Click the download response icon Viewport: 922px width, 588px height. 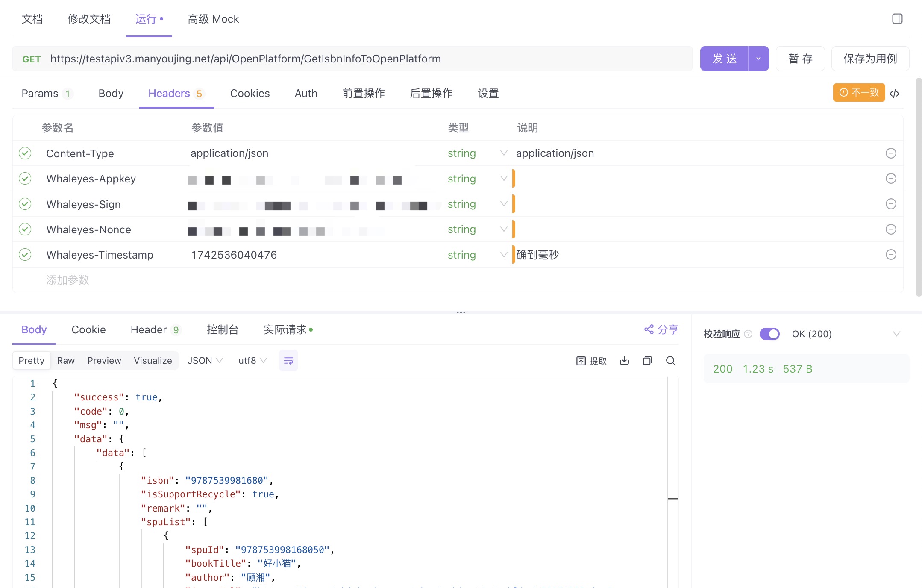pyautogui.click(x=624, y=361)
